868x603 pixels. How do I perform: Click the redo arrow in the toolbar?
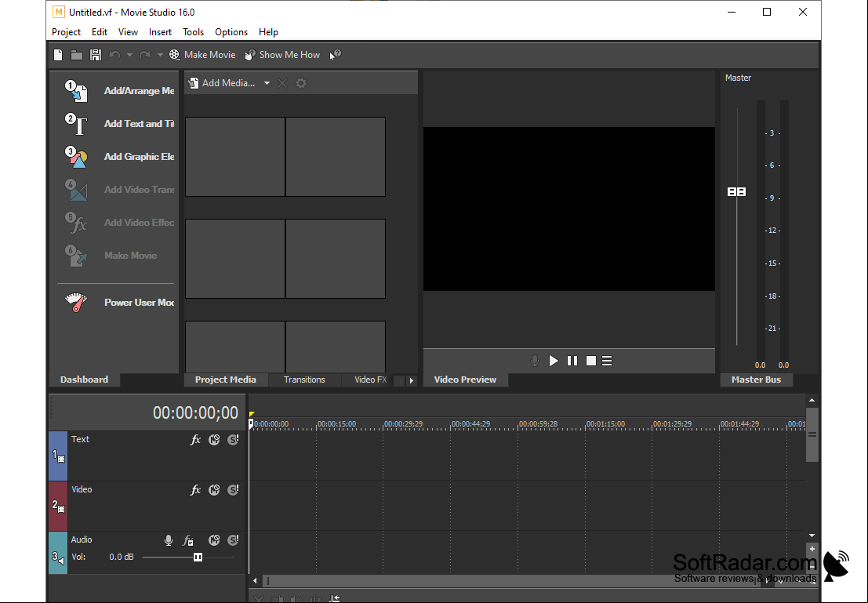click(145, 55)
